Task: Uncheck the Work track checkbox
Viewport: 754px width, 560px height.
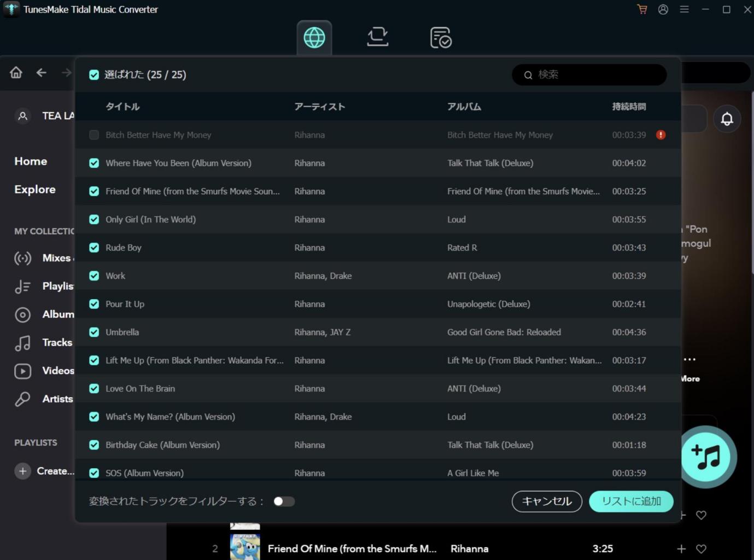Action: tap(94, 276)
